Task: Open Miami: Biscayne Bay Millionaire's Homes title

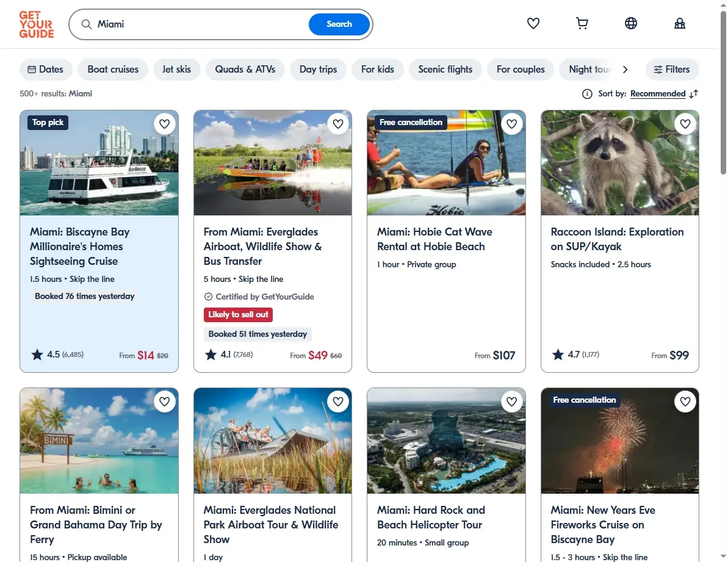Action: [80, 247]
